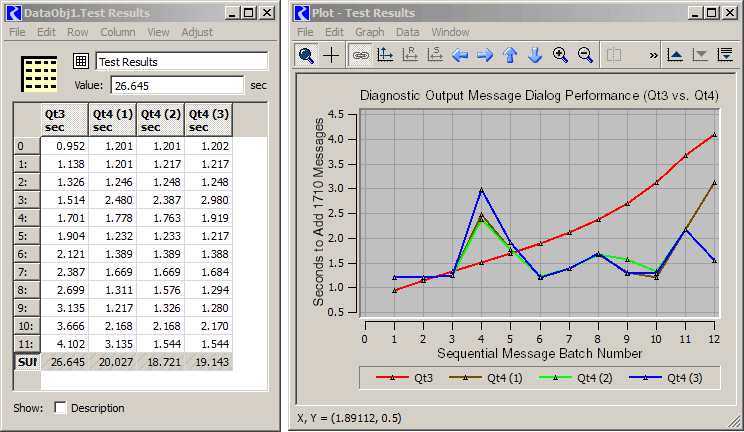This screenshot has width=744, height=432.
Task: Click the lines with down-triangle icon
Action: pyautogui.click(x=725, y=56)
